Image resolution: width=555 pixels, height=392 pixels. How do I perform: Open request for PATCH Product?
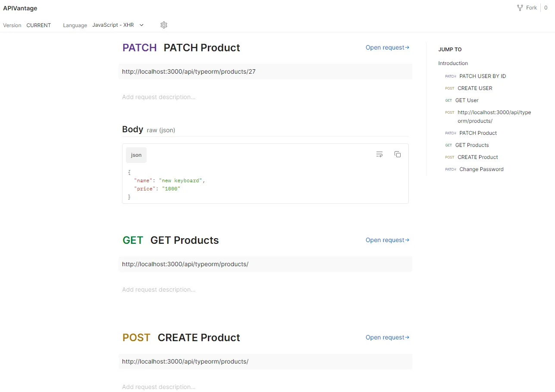point(387,47)
